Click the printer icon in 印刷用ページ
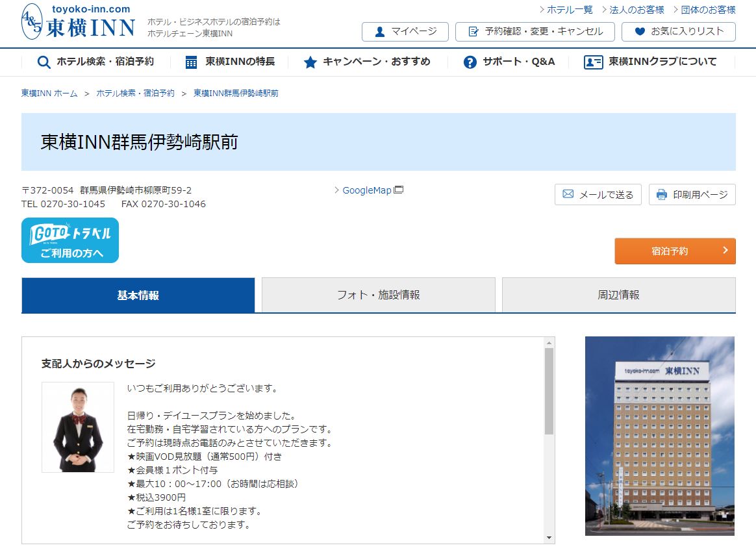Image resolution: width=756 pixels, height=552 pixels. [x=662, y=194]
